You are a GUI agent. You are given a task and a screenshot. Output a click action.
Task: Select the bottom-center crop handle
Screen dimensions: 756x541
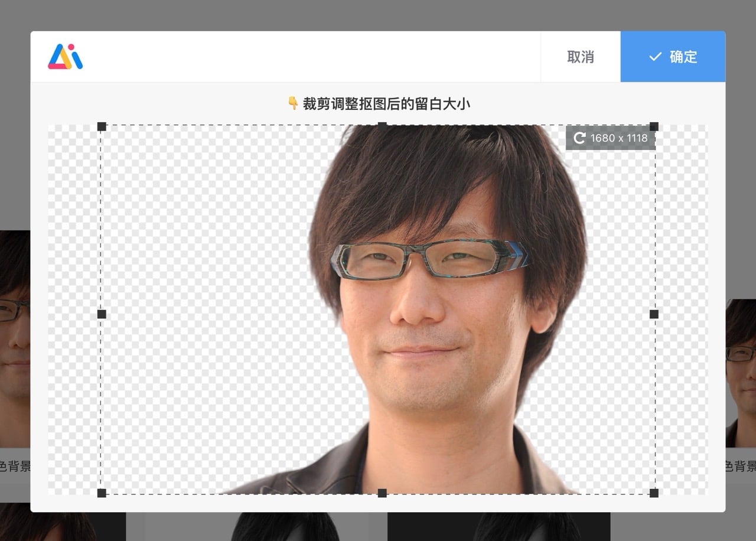coord(382,493)
